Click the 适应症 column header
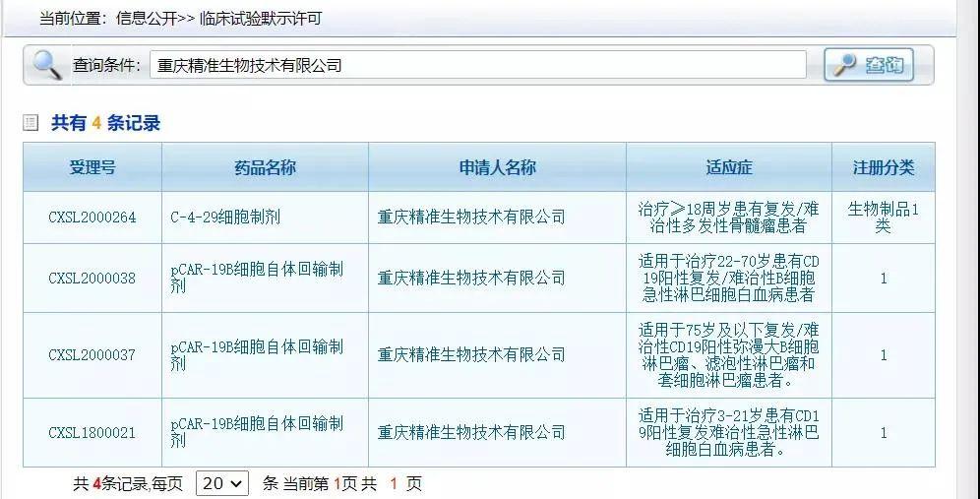Image resolution: width=980 pixels, height=499 pixels. [728, 167]
